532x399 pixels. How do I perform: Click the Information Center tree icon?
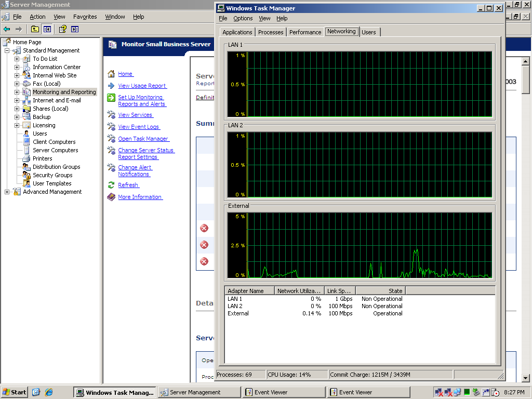pos(26,67)
